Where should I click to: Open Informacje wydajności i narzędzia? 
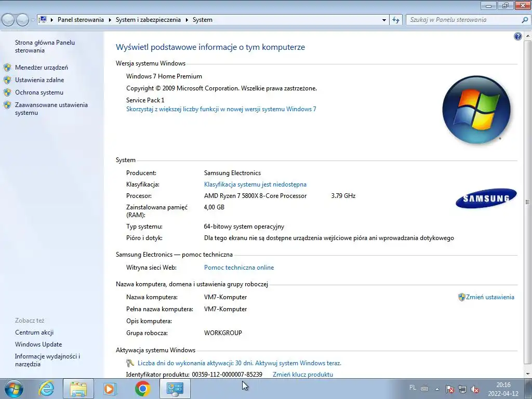[x=47, y=361]
